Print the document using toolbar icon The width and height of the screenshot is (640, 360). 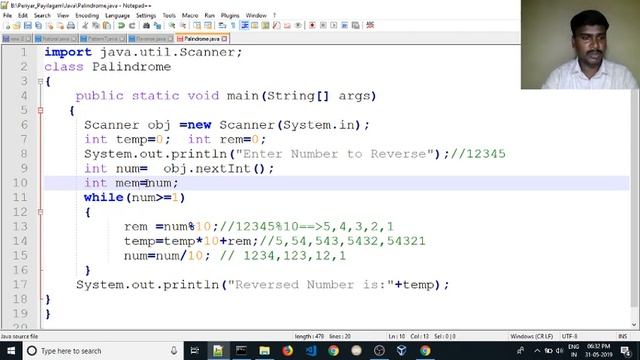(71, 25)
